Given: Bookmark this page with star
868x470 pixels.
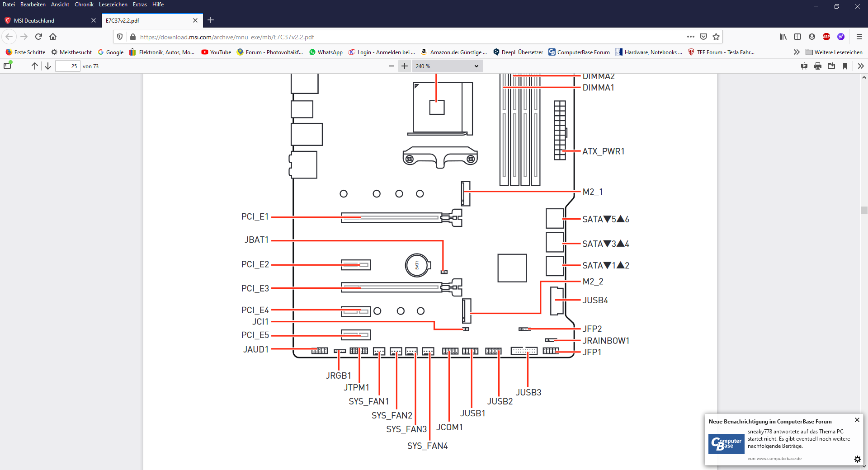Looking at the screenshot, I should [716, 37].
